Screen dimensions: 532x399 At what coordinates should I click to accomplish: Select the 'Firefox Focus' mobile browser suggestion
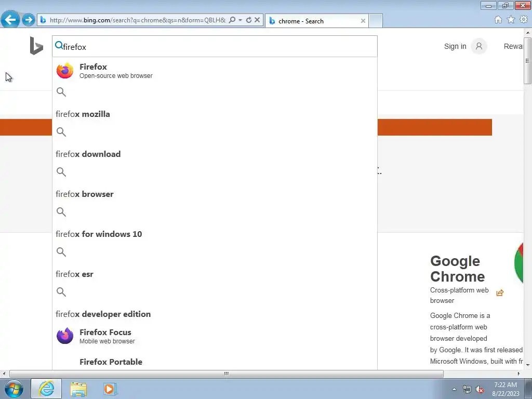coord(215,336)
